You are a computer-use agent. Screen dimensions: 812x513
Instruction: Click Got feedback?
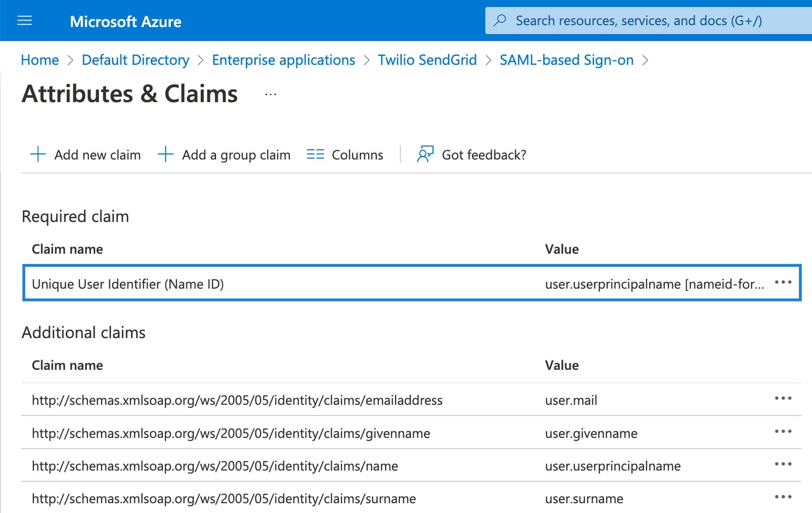(471, 155)
